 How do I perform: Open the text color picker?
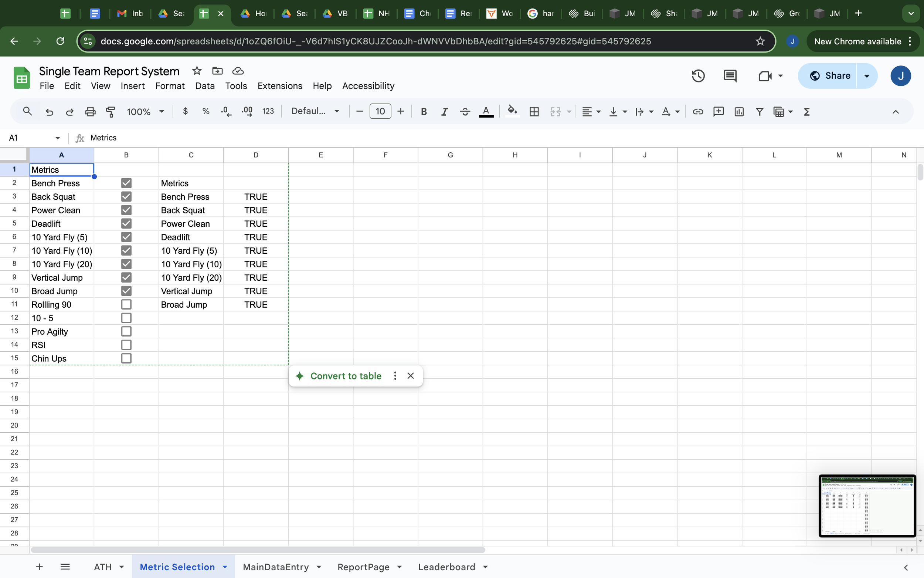(x=486, y=112)
